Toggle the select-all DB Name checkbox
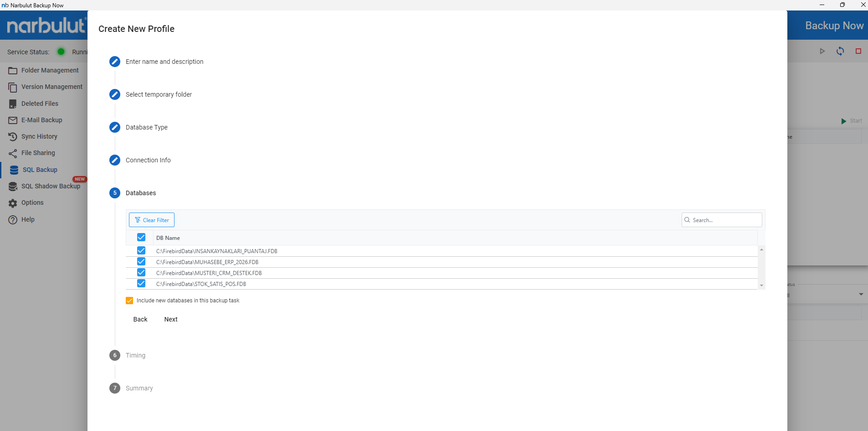This screenshot has width=868, height=431. (141, 238)
